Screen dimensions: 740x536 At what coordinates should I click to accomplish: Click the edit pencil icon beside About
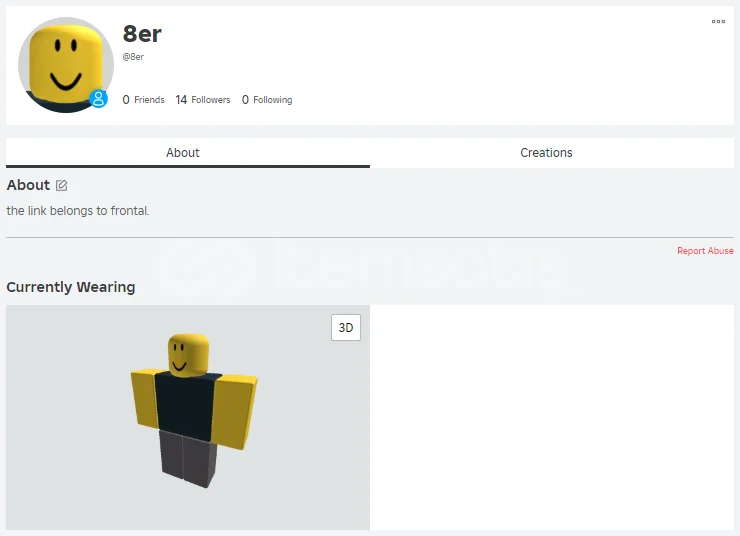pyautogui.click(x=61, y=185)
